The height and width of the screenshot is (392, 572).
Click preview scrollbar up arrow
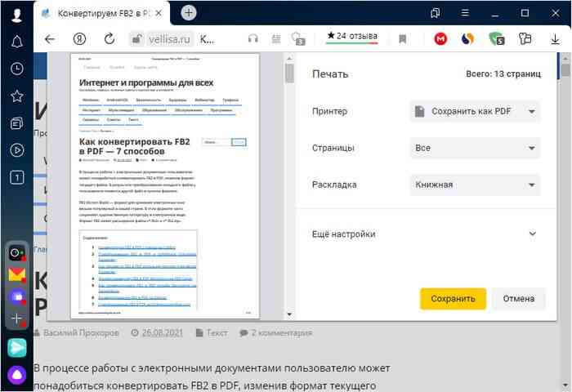[289, 58]
